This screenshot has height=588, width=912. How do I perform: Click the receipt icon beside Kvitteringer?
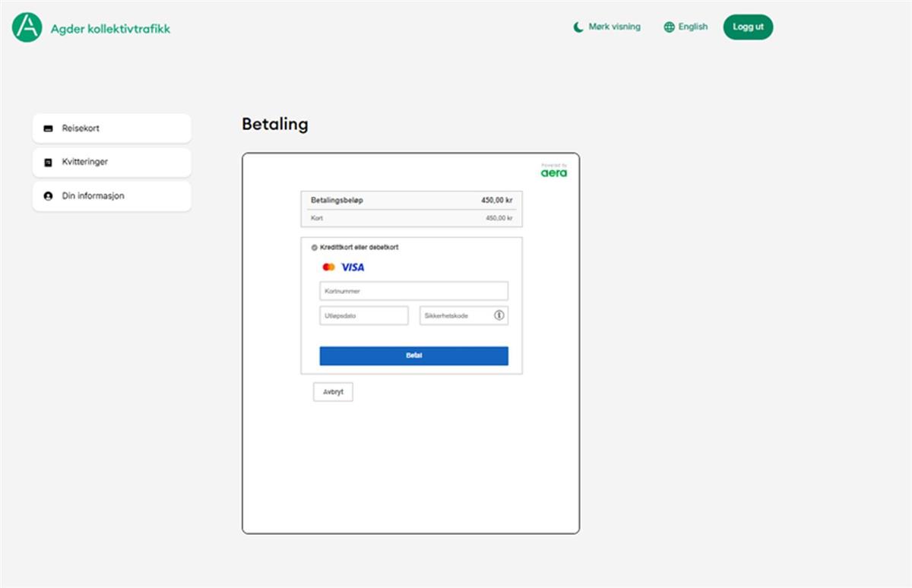49,163
